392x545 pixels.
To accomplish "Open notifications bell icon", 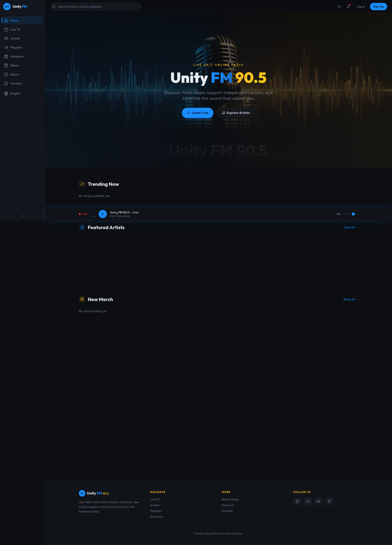I will 348,7.
